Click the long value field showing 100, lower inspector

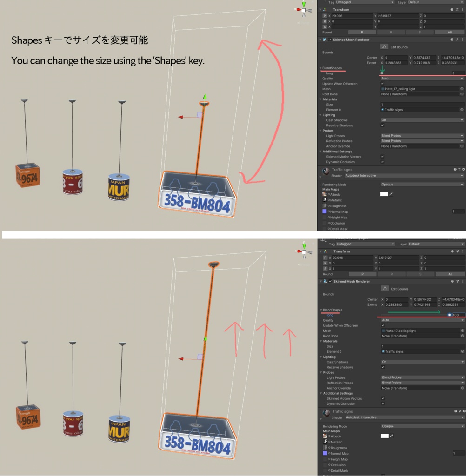coord(459,315)
